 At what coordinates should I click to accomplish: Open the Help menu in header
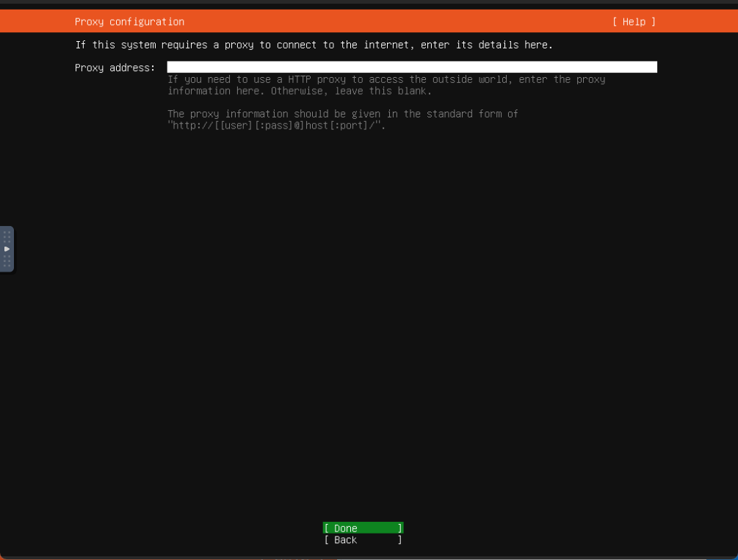coord(634,22)
